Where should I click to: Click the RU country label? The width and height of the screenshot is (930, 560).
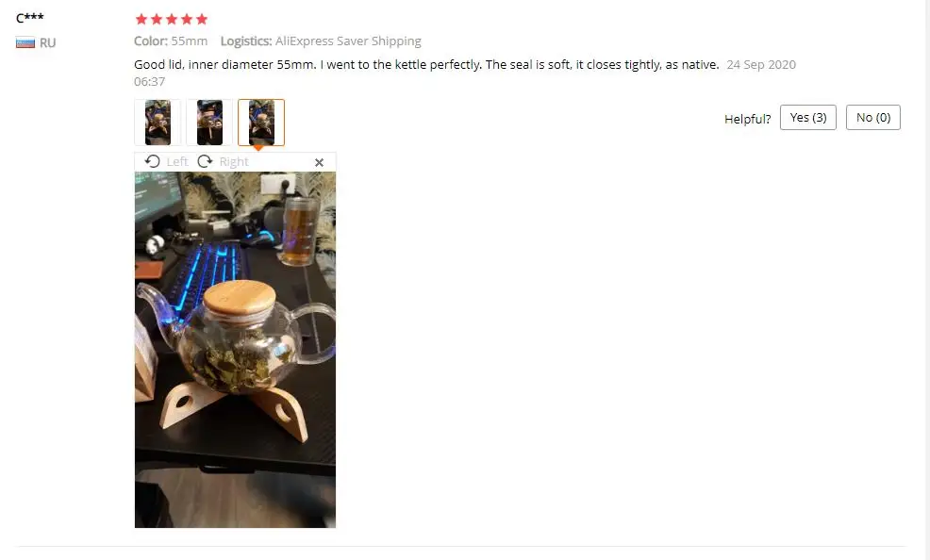[x=47, y=42]
